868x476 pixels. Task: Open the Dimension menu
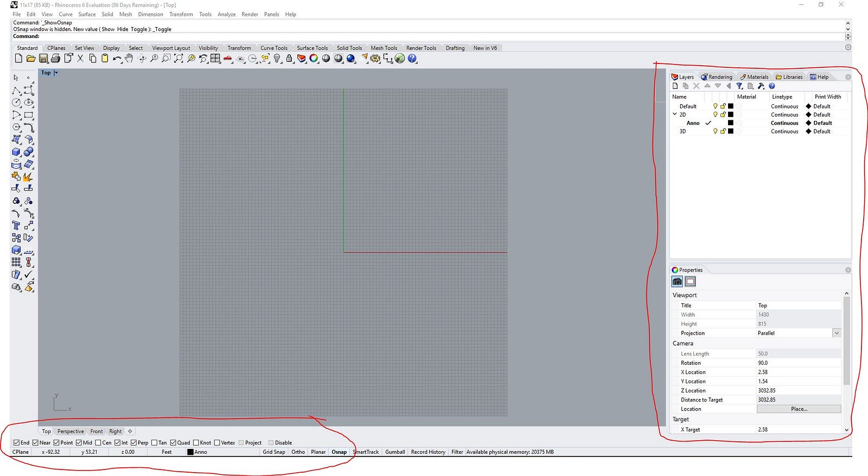150,14
